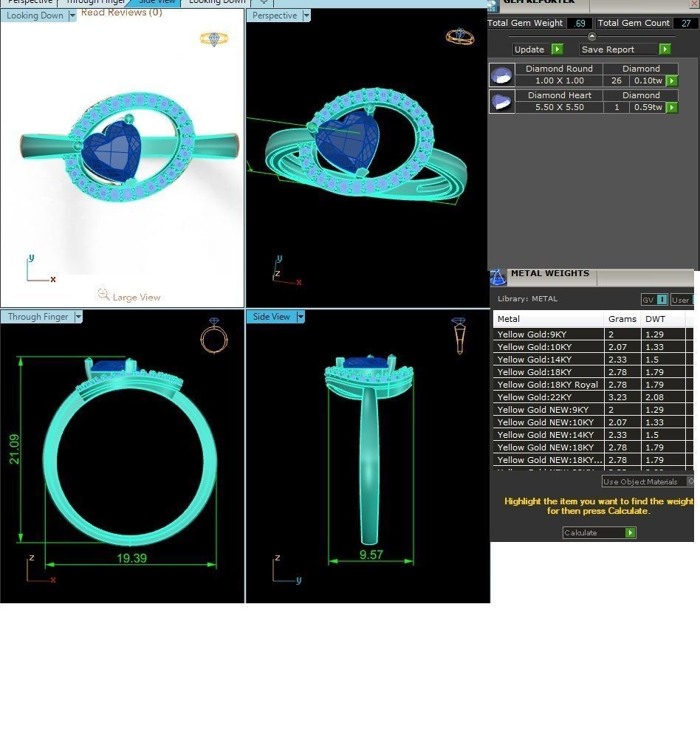Click the Perspective viewport label
Viewport: 700px width, 731px height.
[275, 16]
